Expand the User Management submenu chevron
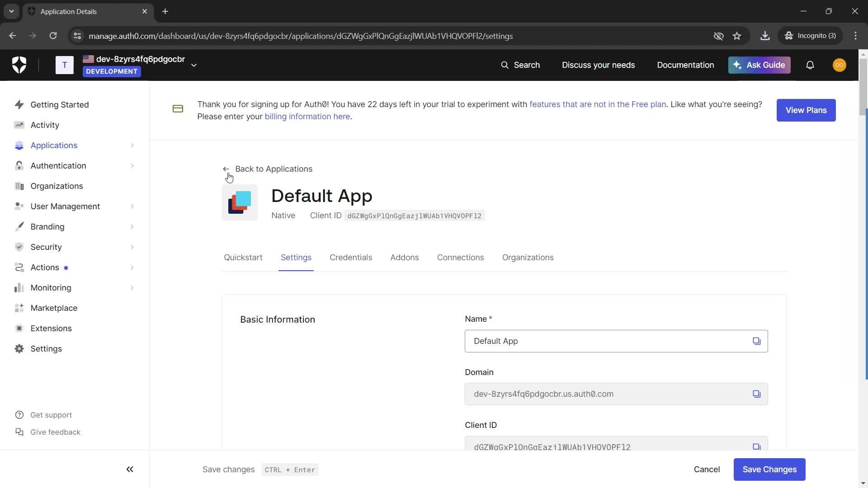Screen dimensions: 868x488 coord(132,206)
